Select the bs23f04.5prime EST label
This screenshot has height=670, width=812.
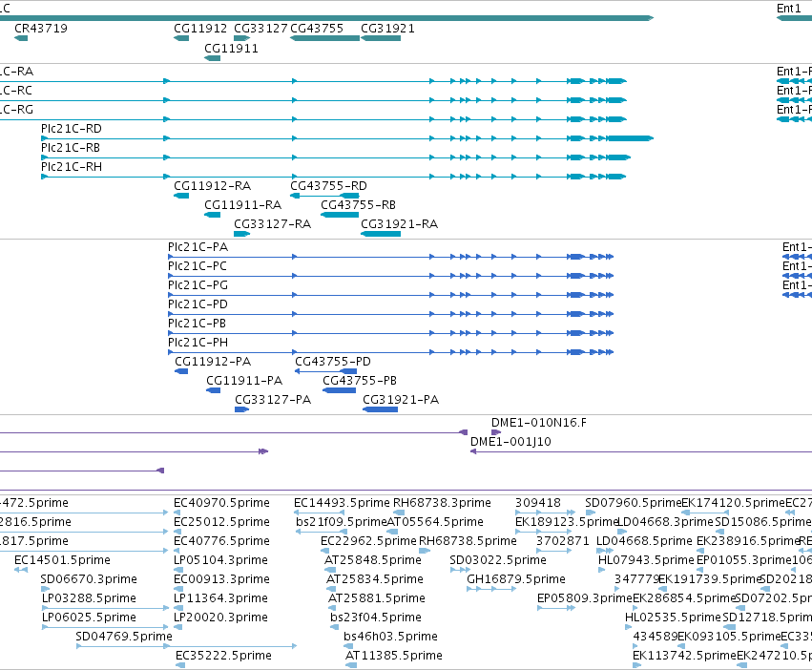(x=377, y=618)
